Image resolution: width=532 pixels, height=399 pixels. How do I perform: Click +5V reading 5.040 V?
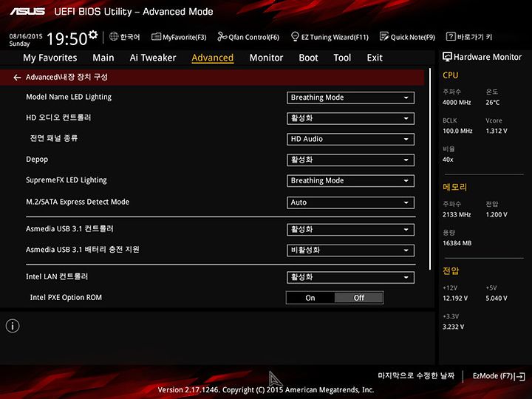pos(497,299)
